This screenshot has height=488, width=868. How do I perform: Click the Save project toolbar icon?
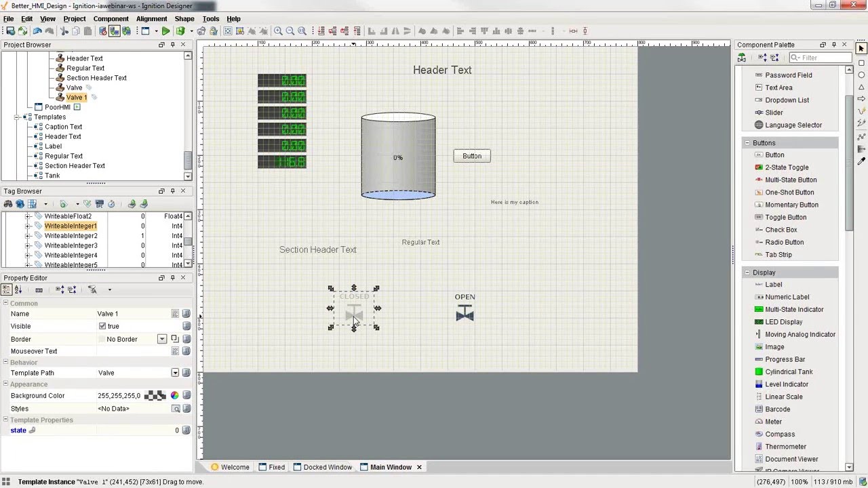(10, 31)
